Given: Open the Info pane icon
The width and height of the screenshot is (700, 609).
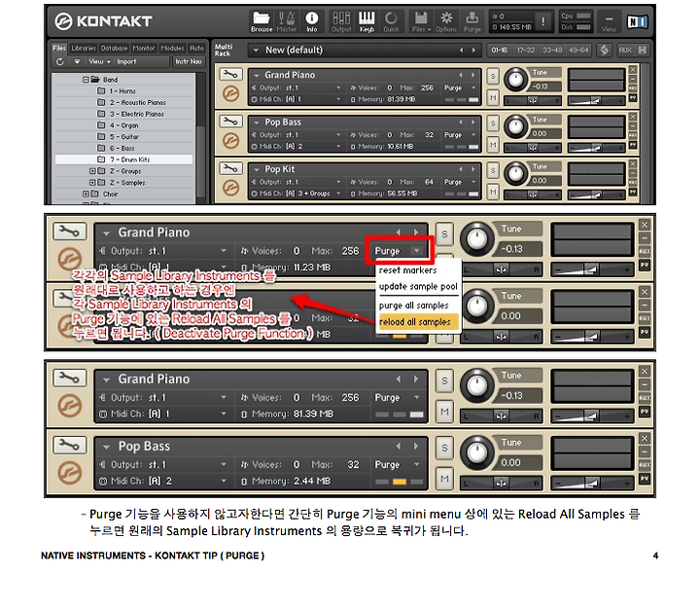Looking at the screenshot, I should pos(312,22).
